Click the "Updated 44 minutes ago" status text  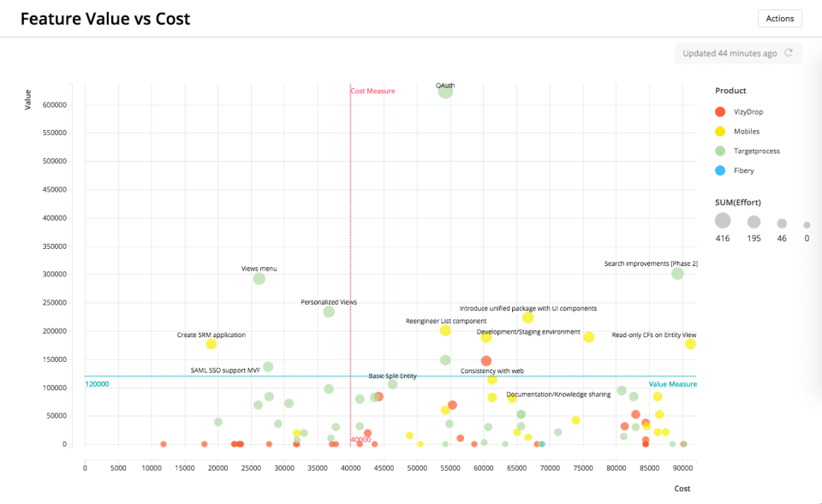pyautogui.click(x=729, y=52)
